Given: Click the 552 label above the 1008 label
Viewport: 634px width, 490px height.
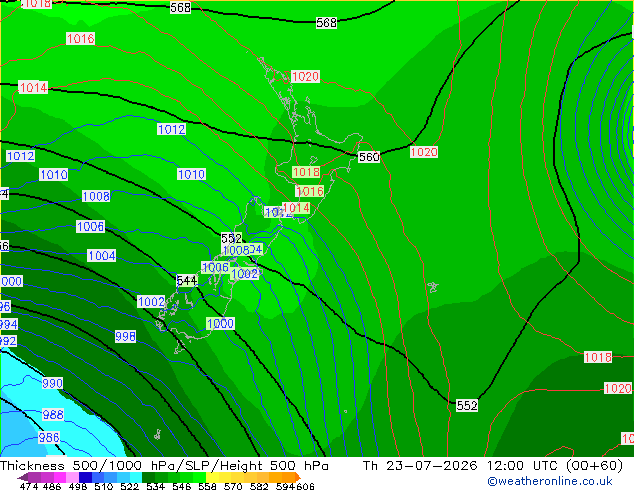Looking at the screenshot, I should (x=231, y=238).
